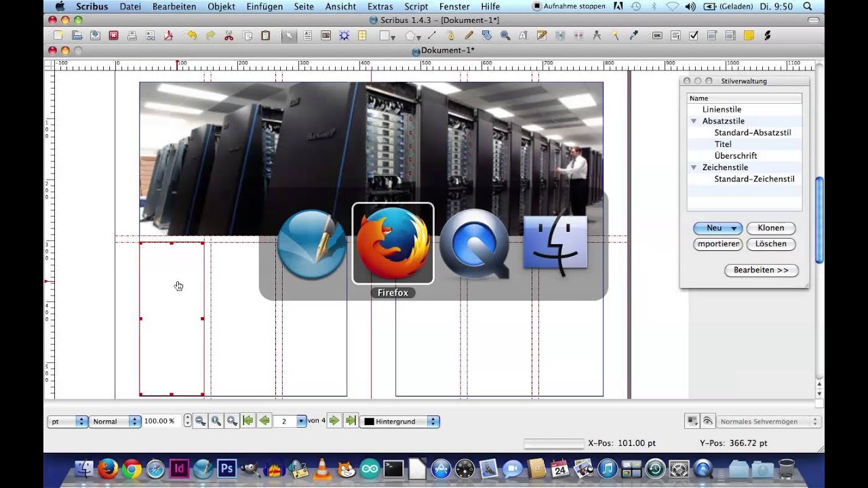Click the 100.00 % zoom input field

[x=162, y=421]
